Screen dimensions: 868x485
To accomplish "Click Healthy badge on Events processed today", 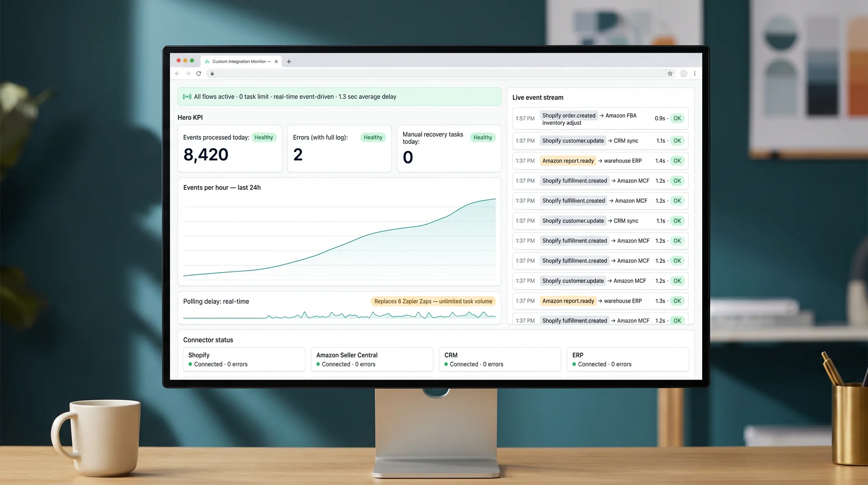I will point(264,138).
